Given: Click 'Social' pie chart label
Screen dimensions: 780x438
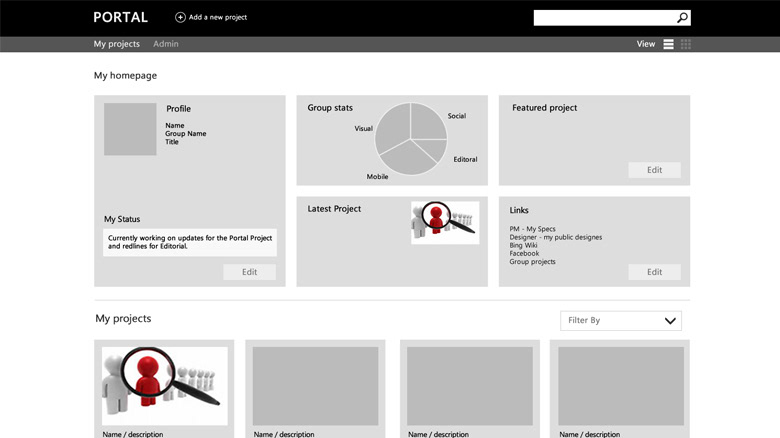Looking at the screenshot, I should pos(457,116).
